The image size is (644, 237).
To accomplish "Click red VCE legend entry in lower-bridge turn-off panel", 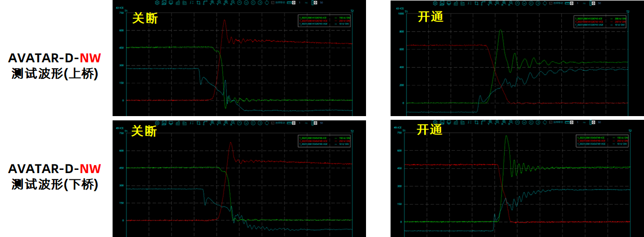I will pos(313,141).
